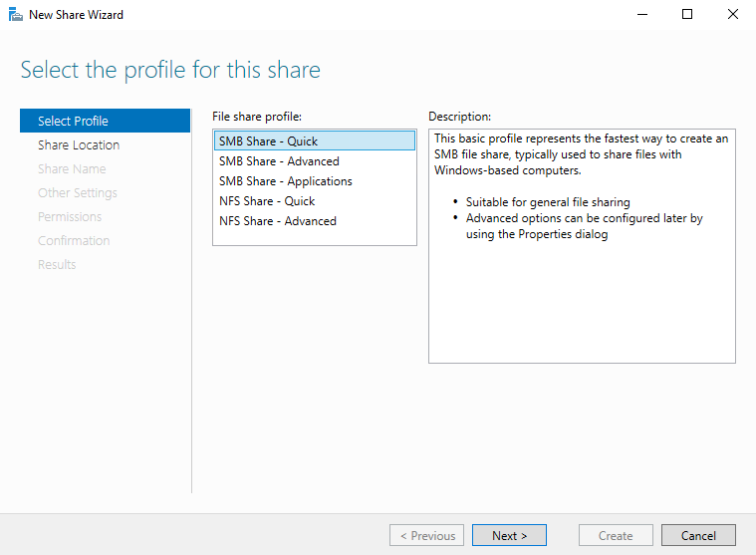Screen dimensions: 756x555
Task: Minimize the New Share Wizard window
Action: [641, 15]
